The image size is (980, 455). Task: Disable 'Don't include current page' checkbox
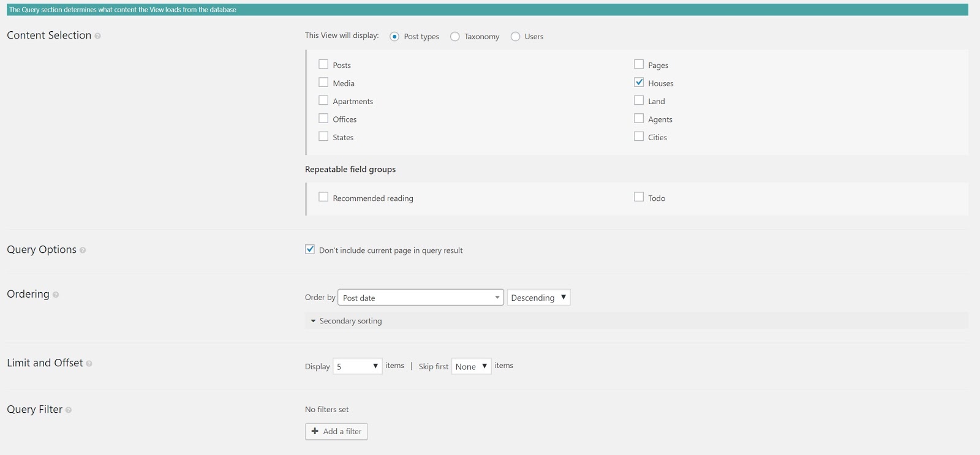coord(310,250)
